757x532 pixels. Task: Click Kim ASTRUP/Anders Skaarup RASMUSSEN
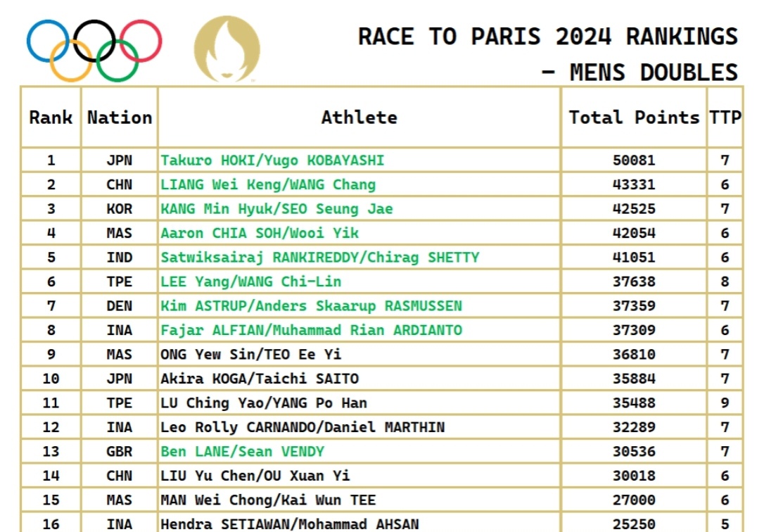pos(312,305)
